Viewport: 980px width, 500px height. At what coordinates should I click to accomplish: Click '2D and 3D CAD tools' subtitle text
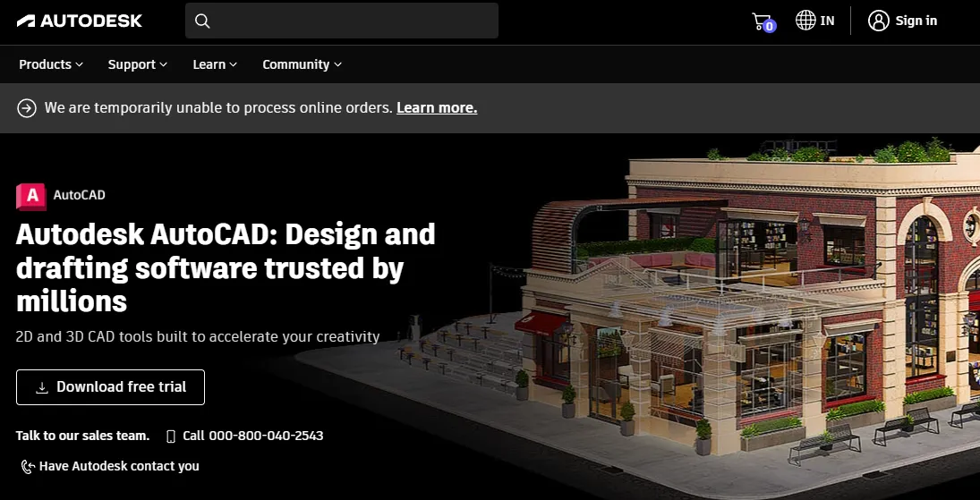198,336
